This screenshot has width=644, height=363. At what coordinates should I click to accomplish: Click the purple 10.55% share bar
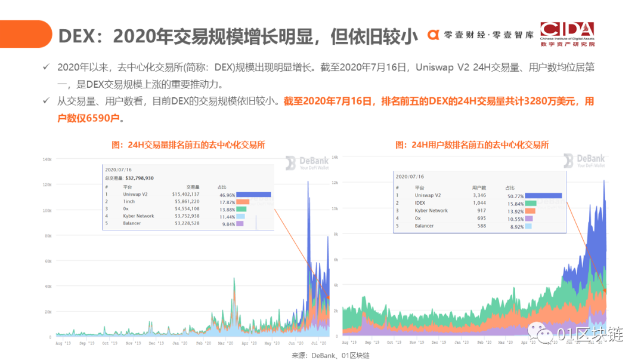[x=529, y=219]
